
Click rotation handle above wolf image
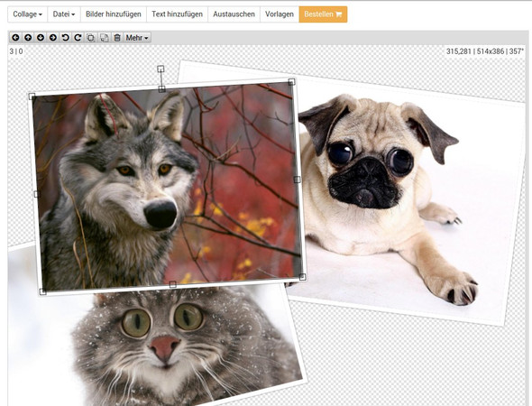click(x=161, y=69)
